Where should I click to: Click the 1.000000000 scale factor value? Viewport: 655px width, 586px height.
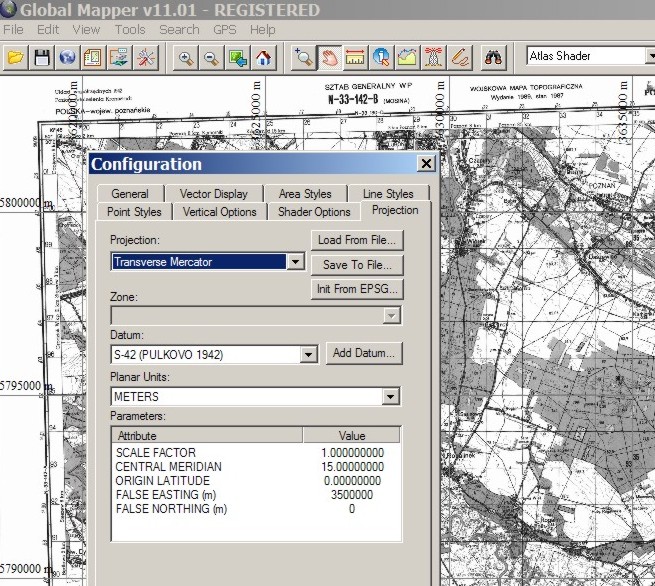[x=353, y=453]
